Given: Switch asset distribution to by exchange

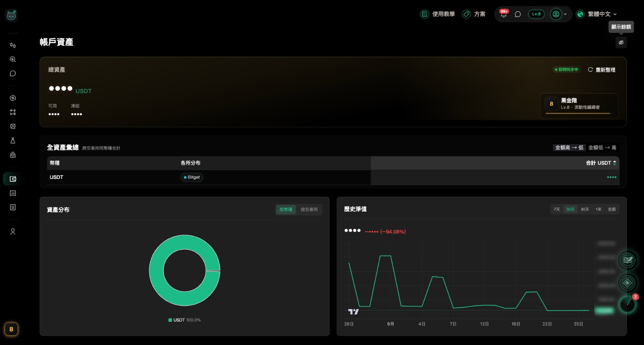Looking at the screenshot, I should (309, 210).
